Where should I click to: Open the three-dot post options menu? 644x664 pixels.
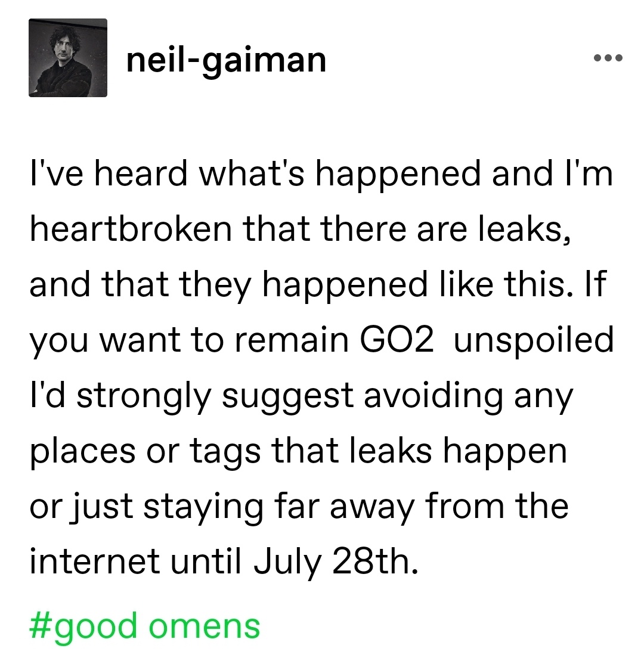tap(608, 58)
